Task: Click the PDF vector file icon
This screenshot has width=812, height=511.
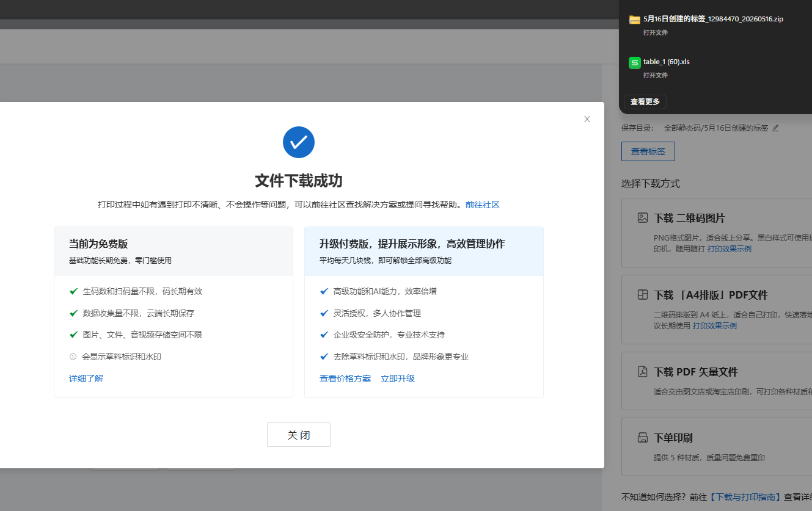Action: (642, 371)
